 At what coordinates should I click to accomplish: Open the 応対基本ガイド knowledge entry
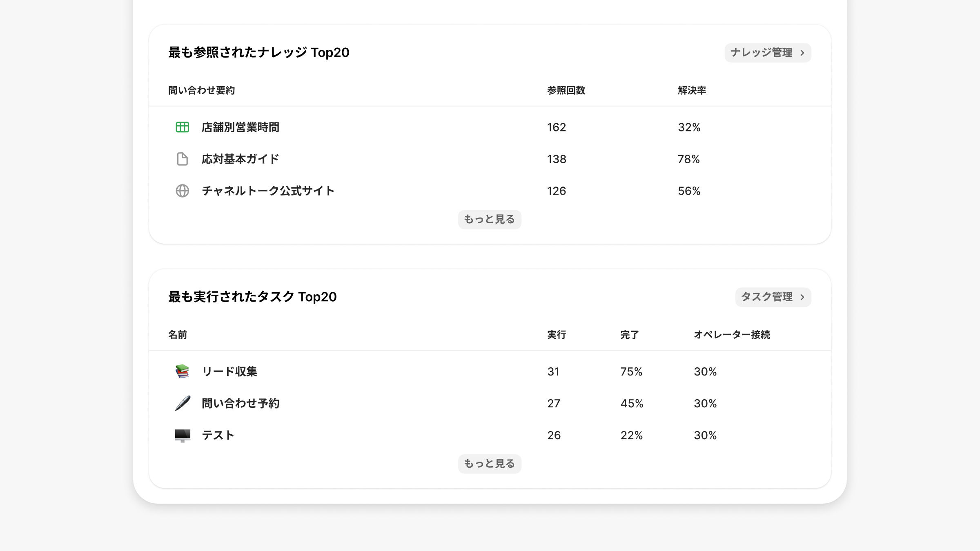pyautogui.click(x=240, y=159)
